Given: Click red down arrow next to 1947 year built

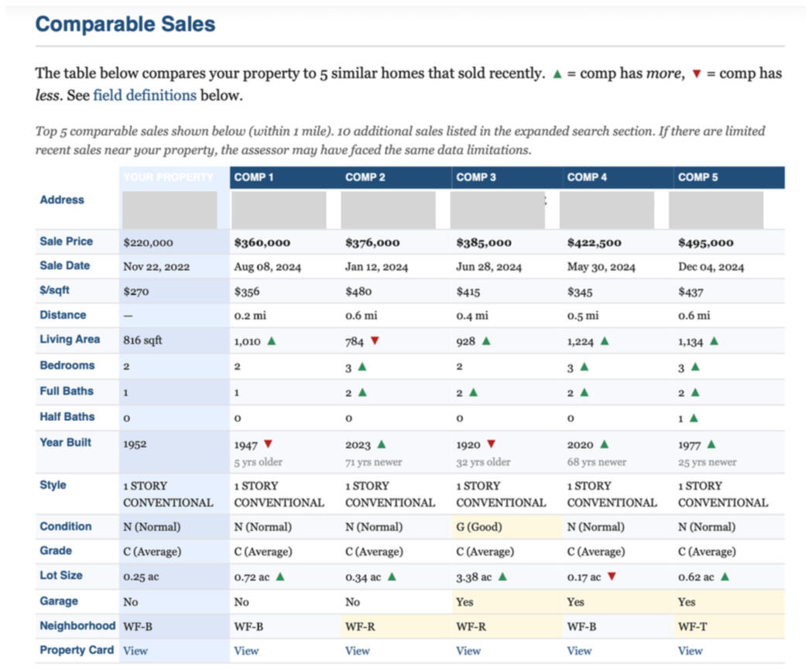Looking at the screenshot, I should coord(268,444).
